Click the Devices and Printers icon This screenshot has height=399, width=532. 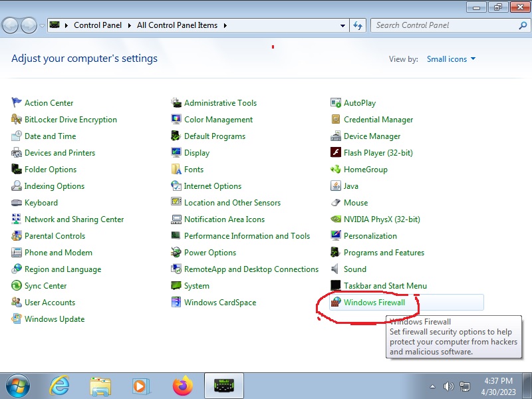[16, 152]
